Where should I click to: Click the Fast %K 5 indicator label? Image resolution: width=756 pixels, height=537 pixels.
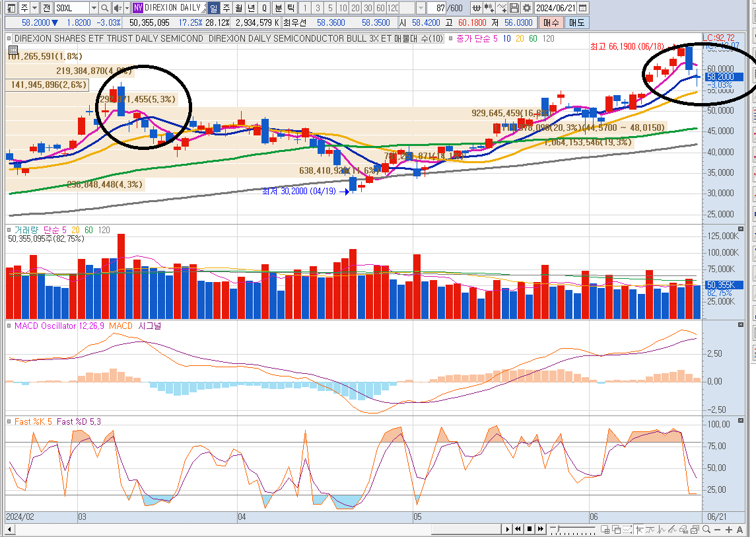pyautogui.click(x=33, y=421)
